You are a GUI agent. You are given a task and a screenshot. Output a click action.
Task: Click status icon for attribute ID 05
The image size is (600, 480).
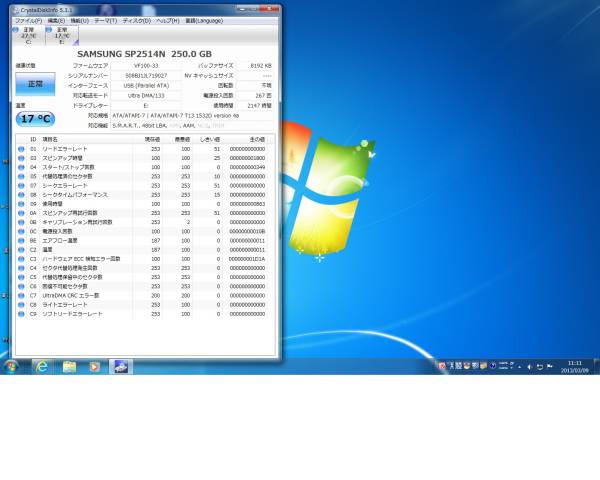(21, 176)
